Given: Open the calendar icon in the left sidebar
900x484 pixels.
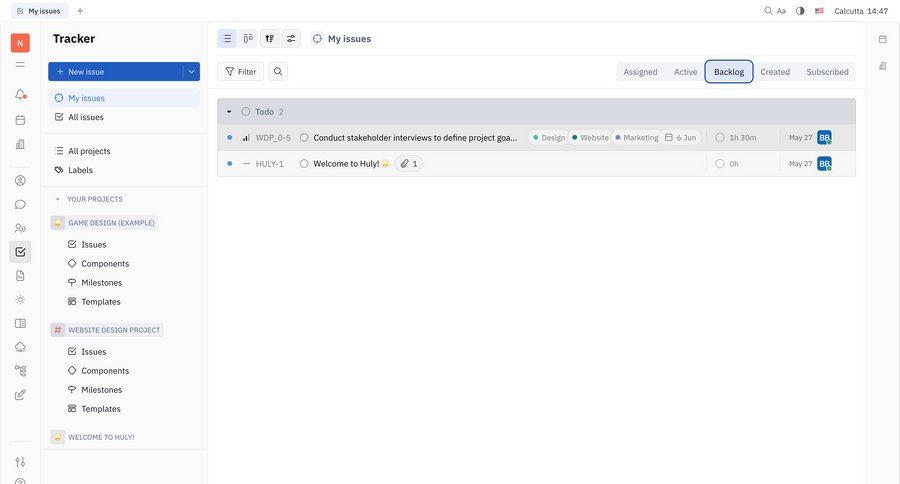Looking at the screenshot, I should pos(20,120).
